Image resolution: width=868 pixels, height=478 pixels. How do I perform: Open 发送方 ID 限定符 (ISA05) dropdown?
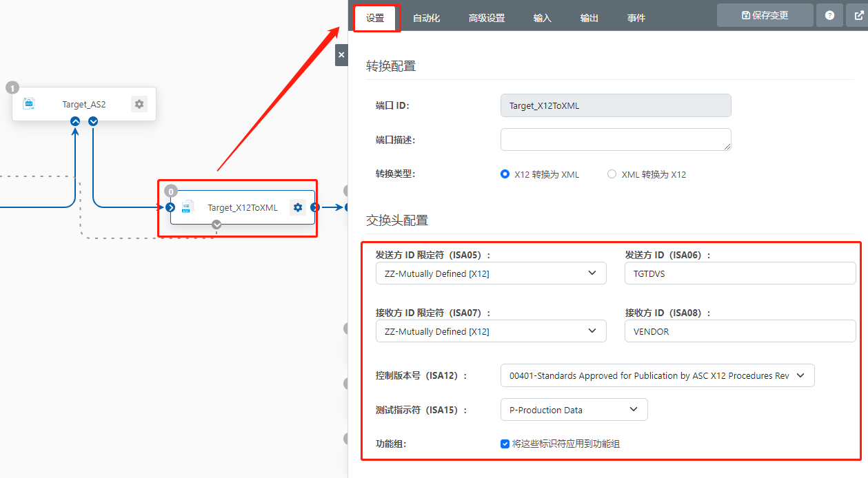[490, 273]
